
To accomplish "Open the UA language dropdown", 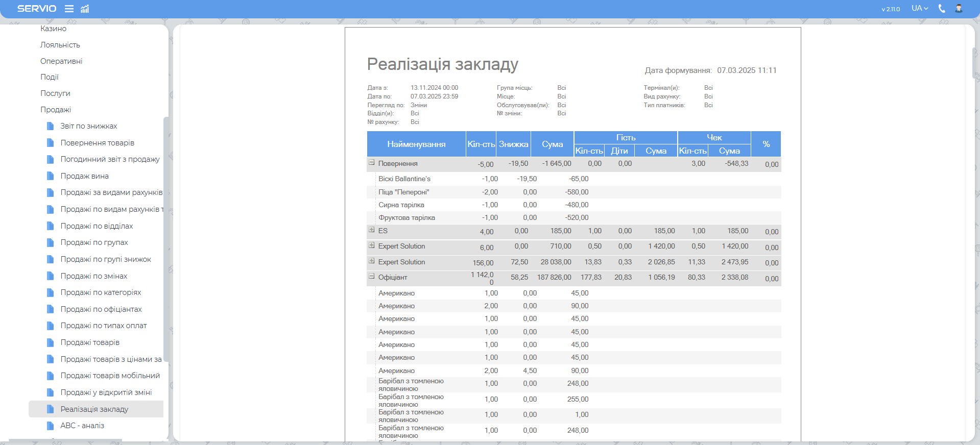I will point(919,9).
